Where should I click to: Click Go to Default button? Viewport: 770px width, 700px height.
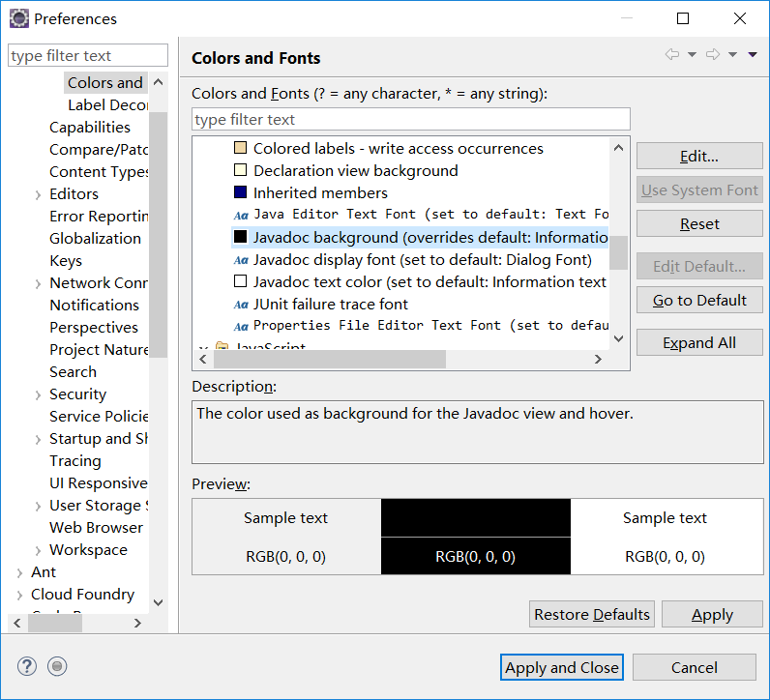point(699,300)
